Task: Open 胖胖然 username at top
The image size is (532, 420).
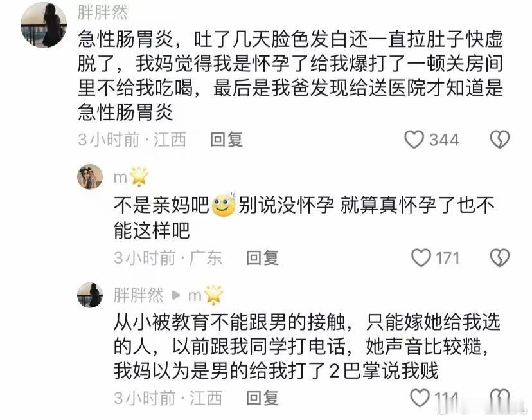Action: 102,13
